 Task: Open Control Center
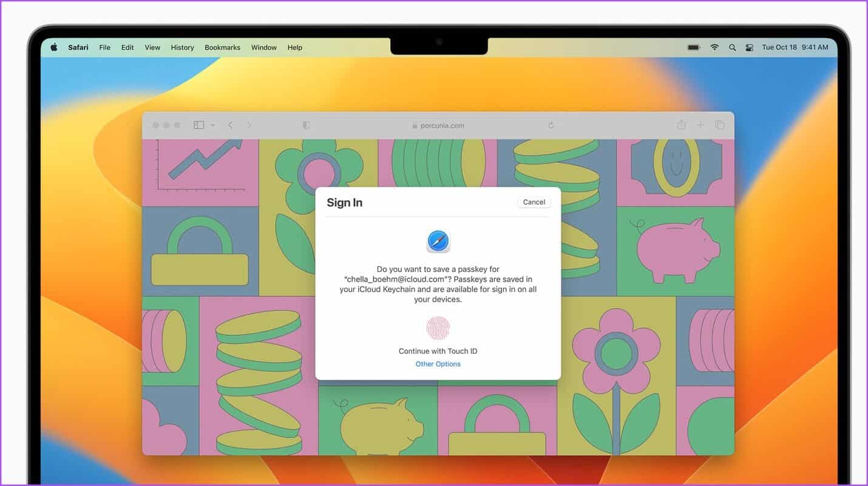click(749, 47)
